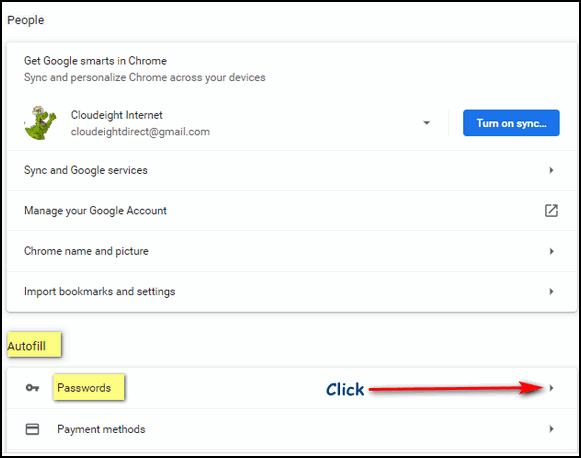Screen dimensions: 581x458
Task: Click the key icon next to Passwords
Action: point(32,388)
